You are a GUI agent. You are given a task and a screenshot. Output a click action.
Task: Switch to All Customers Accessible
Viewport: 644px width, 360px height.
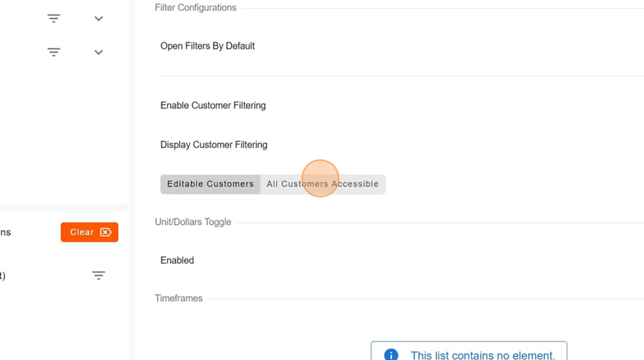(x=323, y=184)
